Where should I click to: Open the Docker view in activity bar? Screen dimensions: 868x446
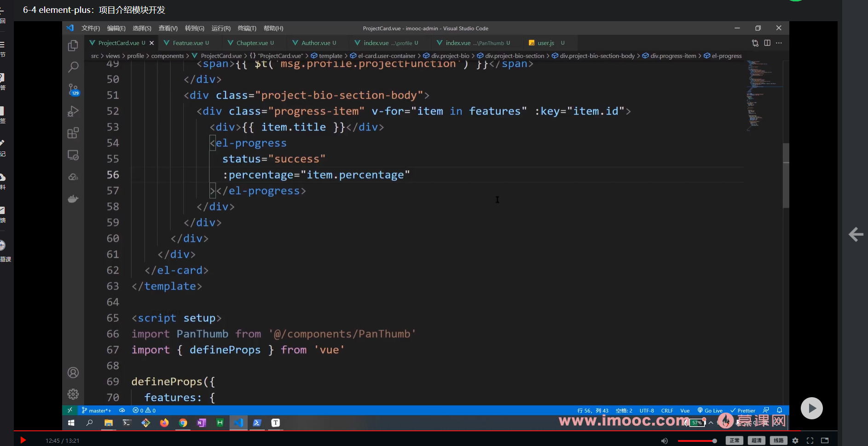[x=73, y=199]
